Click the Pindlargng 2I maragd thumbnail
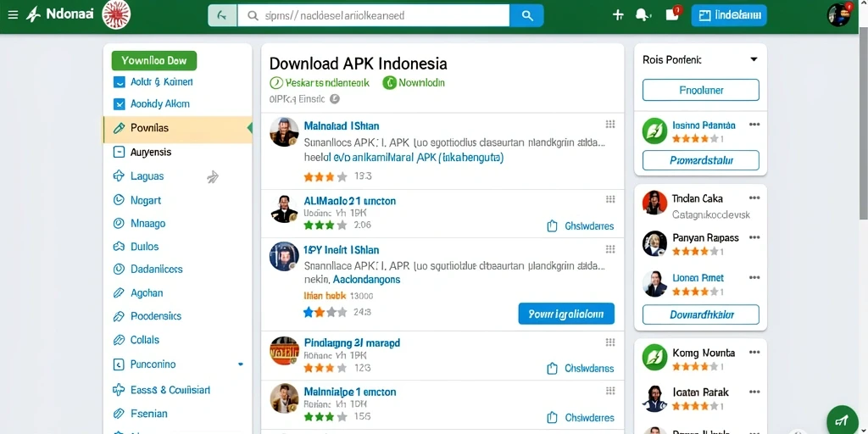 click(285, 351)
